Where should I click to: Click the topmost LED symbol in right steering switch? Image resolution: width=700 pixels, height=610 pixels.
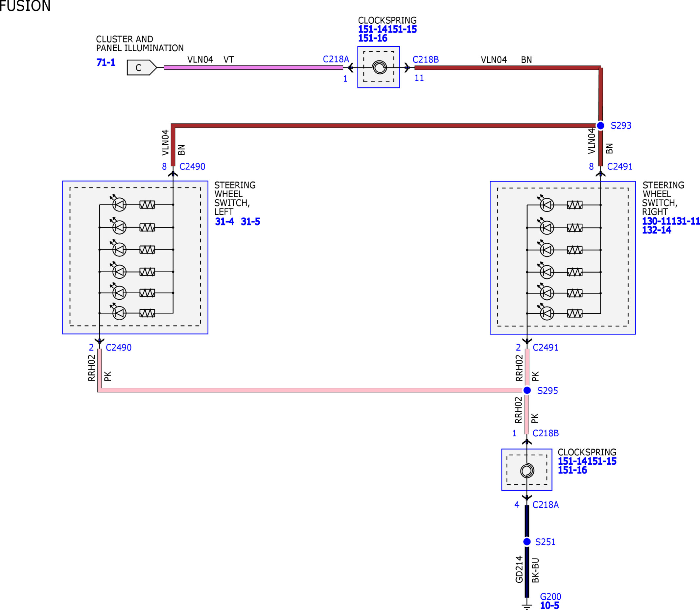coord(546,204)
